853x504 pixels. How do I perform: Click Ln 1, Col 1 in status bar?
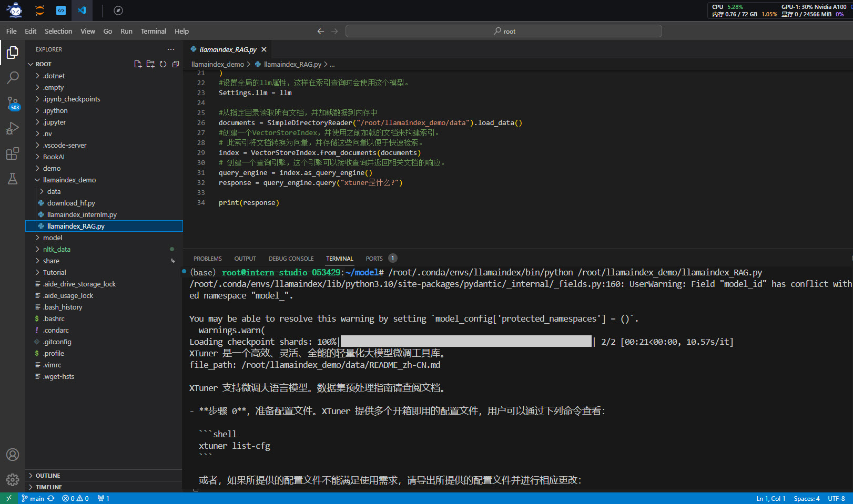pyautogui.click(x=771, y=498)
